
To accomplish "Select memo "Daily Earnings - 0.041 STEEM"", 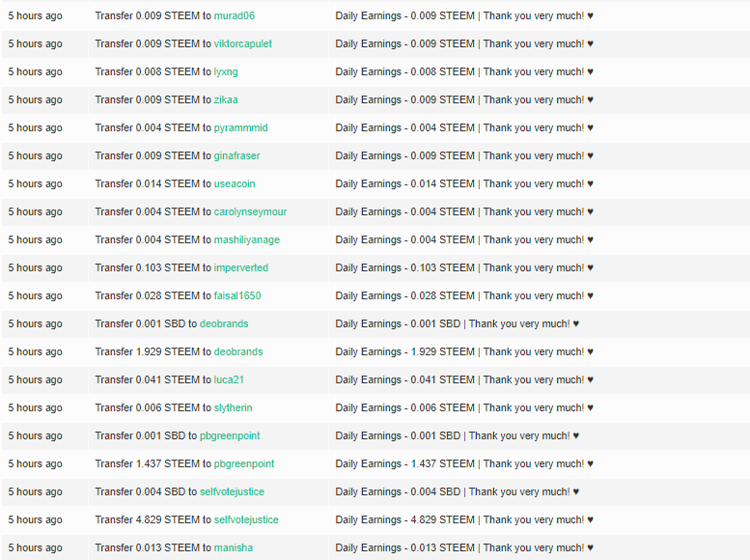I will pyautogui.click(x=404, y=380).
